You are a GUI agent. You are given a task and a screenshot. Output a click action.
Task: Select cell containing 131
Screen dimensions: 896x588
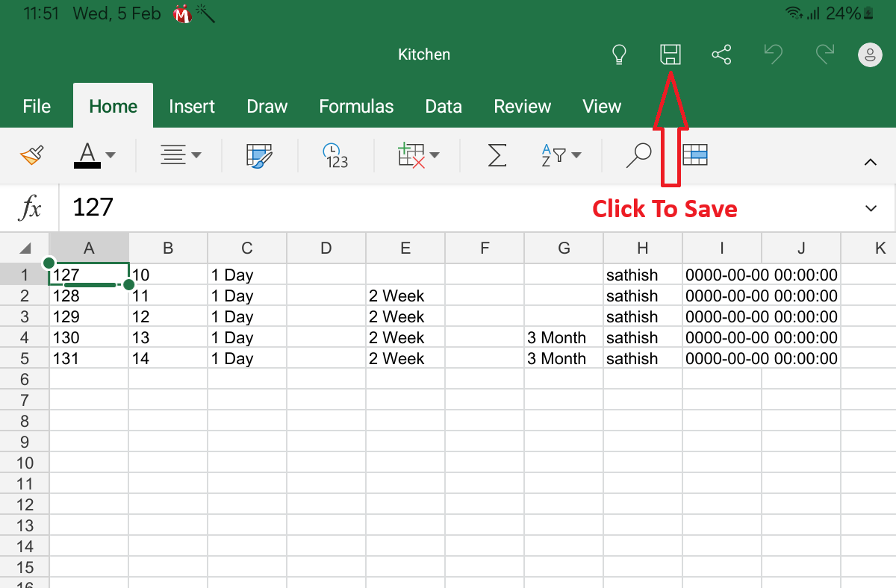click(x=89, y=358)
